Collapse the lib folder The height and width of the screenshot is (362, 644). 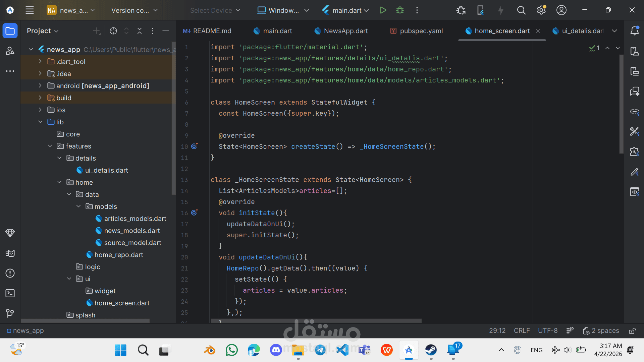pyautogui.click(x=40, y=122)
